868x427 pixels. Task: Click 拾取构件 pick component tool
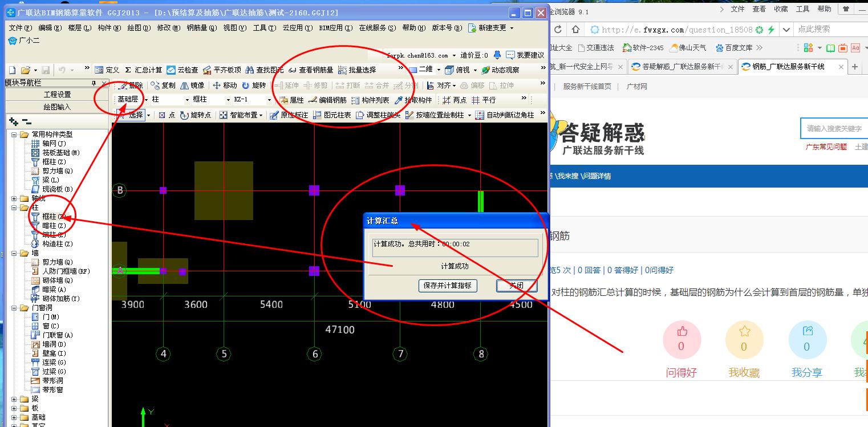tap(413, 100)
